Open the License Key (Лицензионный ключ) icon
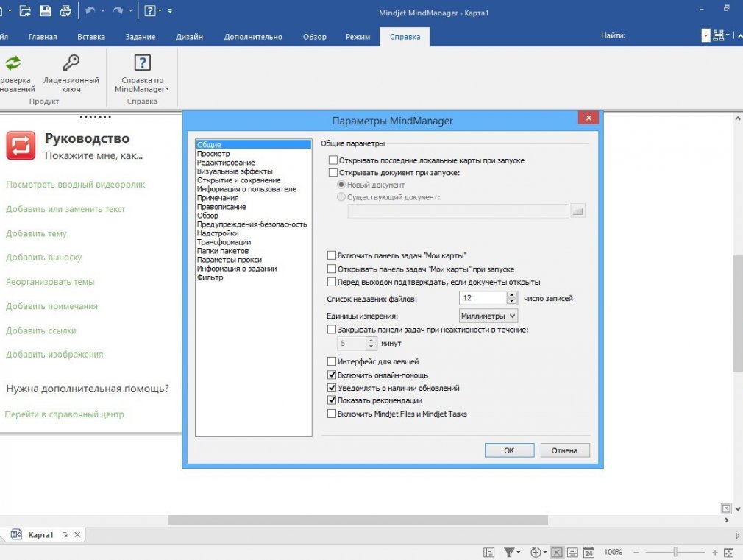 tap(71, 63)
